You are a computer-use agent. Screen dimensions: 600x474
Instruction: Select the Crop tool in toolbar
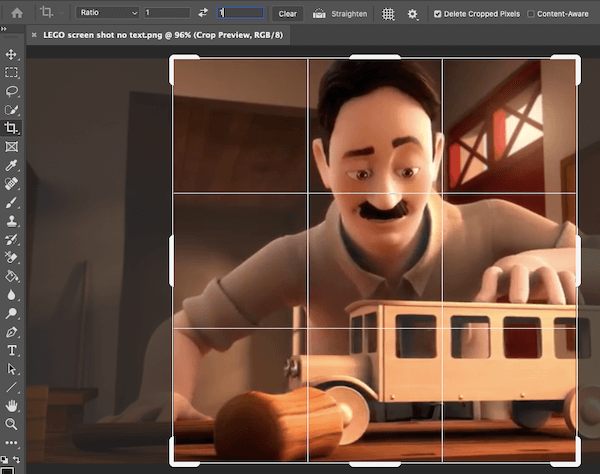[x=11, y=128]
